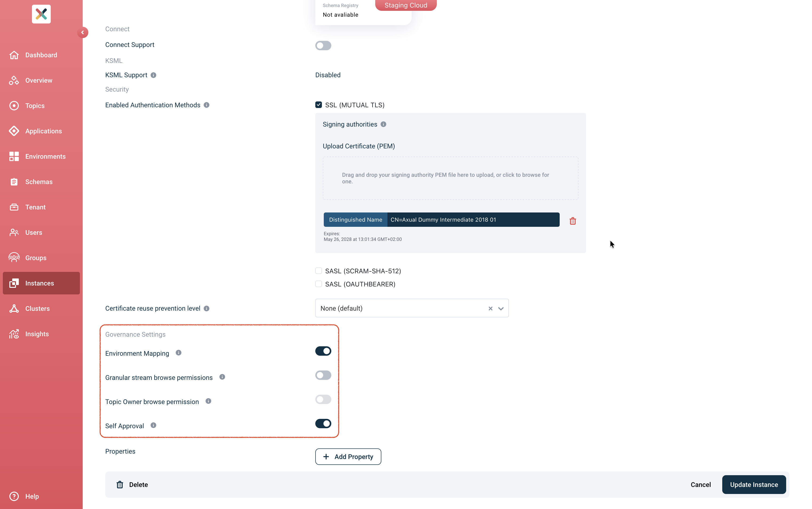Click the Update Instance button
812x509 pixels.
[x=754, y=484]
